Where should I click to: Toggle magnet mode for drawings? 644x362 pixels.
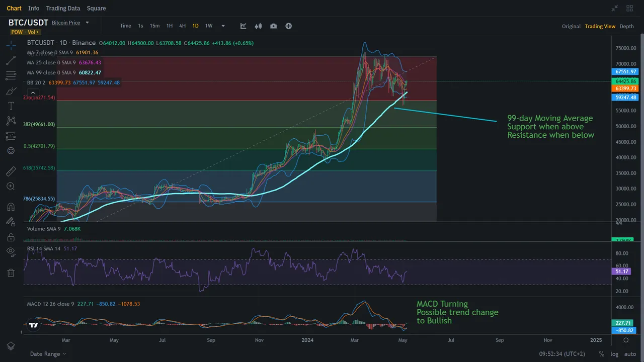coord(11,207)
